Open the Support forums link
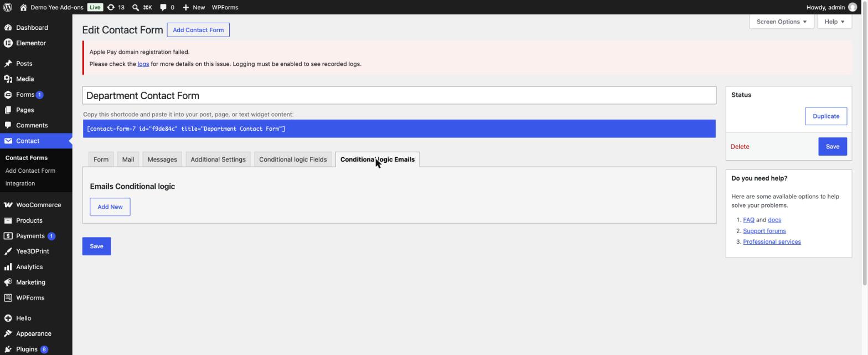 click(x=764, y=231)
